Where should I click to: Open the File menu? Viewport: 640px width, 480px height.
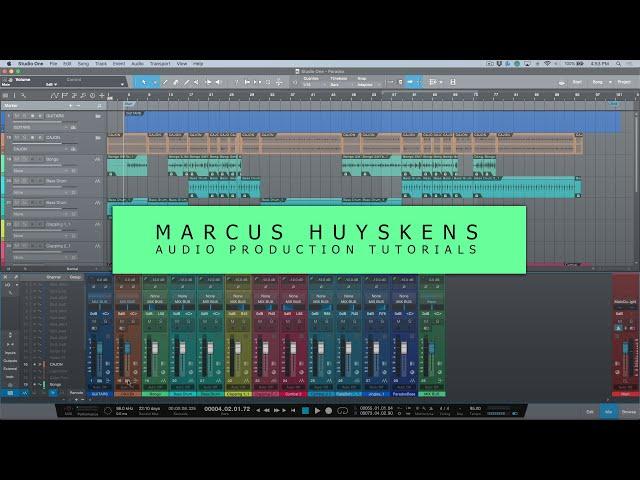pyautogui.click(x=53, y=64)
